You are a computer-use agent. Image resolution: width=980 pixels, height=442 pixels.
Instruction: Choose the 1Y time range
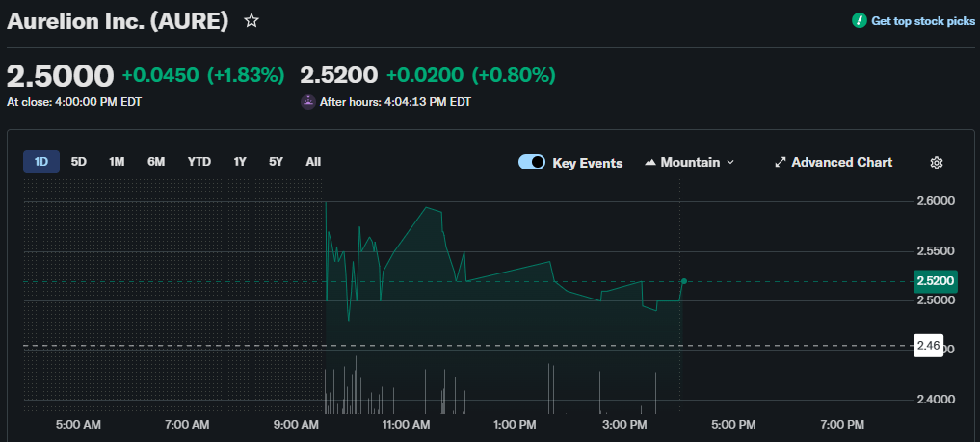pos(240,162)
